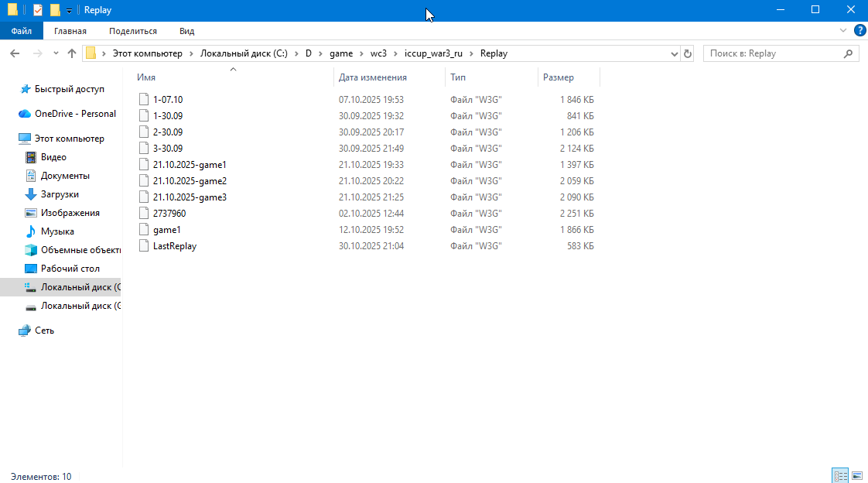Select the file 21.10.2025-game3
The image size is (868, 483).
click(190, 197)
